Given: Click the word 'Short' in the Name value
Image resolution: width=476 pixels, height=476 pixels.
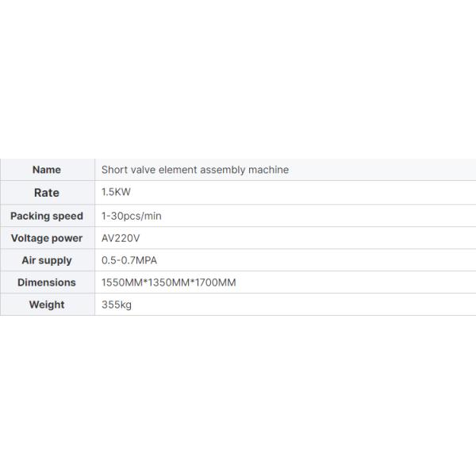Looking at the screenshot, I should click(x=114, y=170).
